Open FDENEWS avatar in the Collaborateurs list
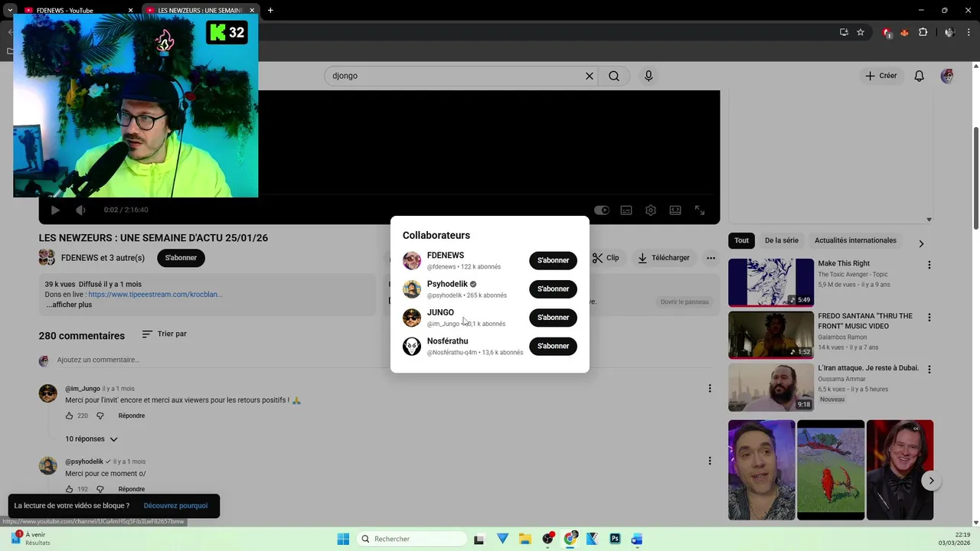This screenshot has height=551, width=980. click(x=412, y=261)
